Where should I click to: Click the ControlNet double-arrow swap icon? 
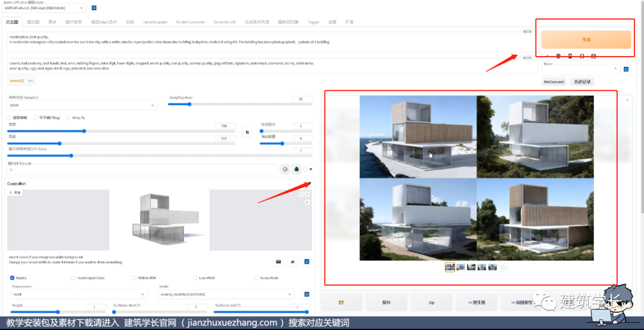point(292,262)
